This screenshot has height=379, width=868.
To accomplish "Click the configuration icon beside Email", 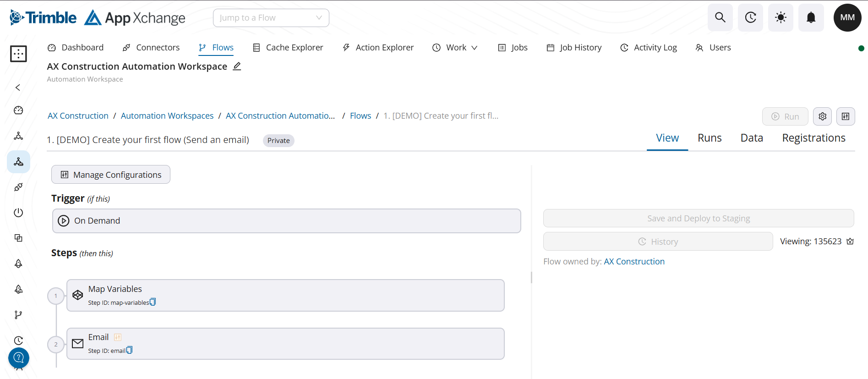I will (118, 337).
